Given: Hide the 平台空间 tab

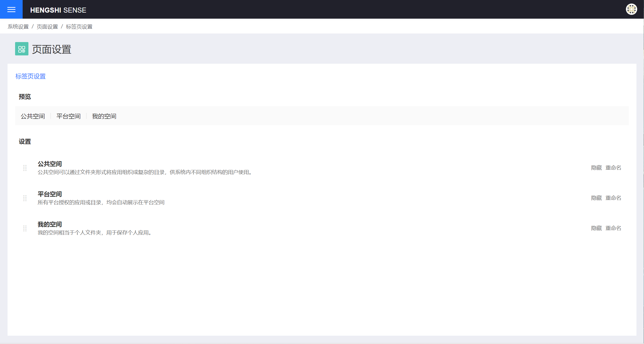Looking at the screenshot, I should coord(596,198).
